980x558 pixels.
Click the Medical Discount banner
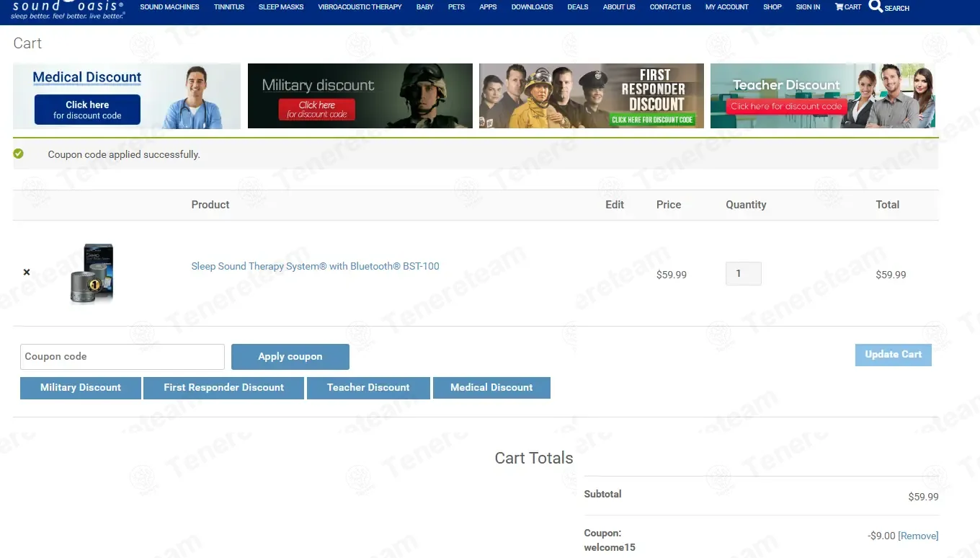click(x=127, y=96)
